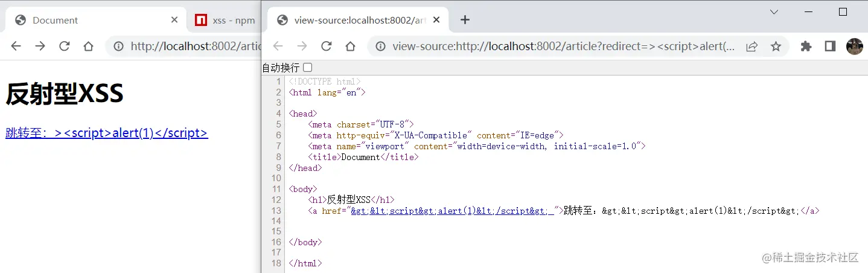This screenshot has height=273, width=868.
Task: Enable the 自动换行 line wrap checkbox
Action: click(x=307, y=68)
